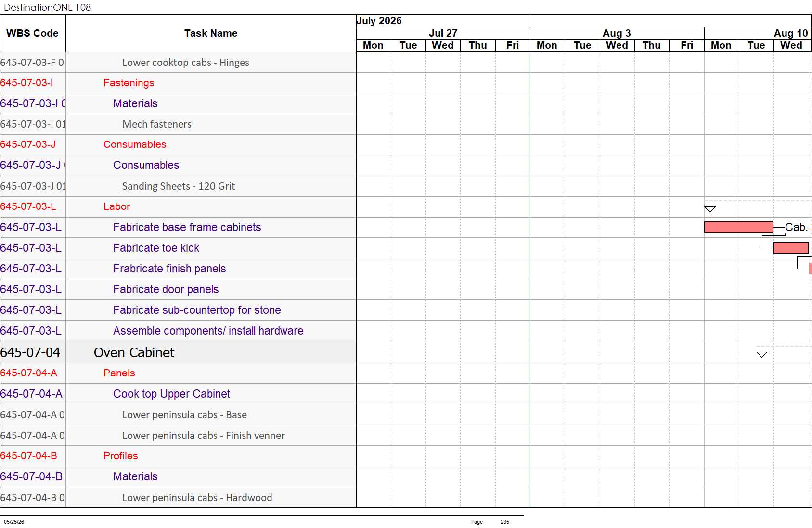Click Fri under Aug 3
812x528 pixels.
coord(687,45)
